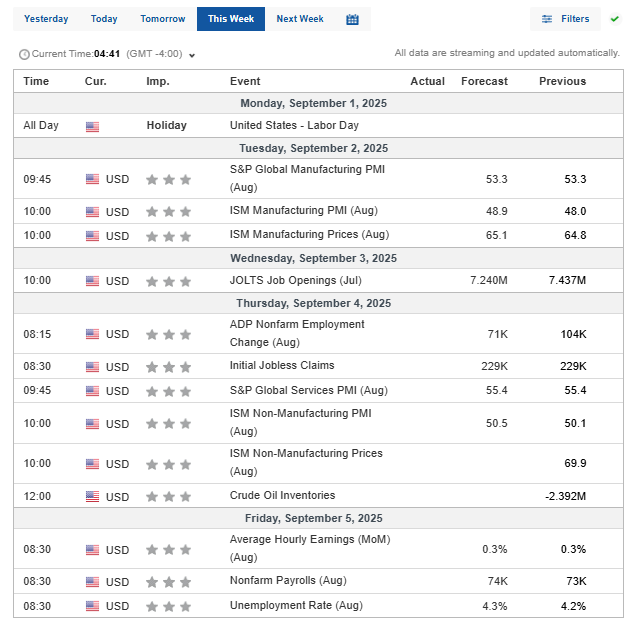Image resolution: width=630 pixels, height=632 pixels.
Task: Click the 65.1 forecast value
Action: tap(496, 235)
